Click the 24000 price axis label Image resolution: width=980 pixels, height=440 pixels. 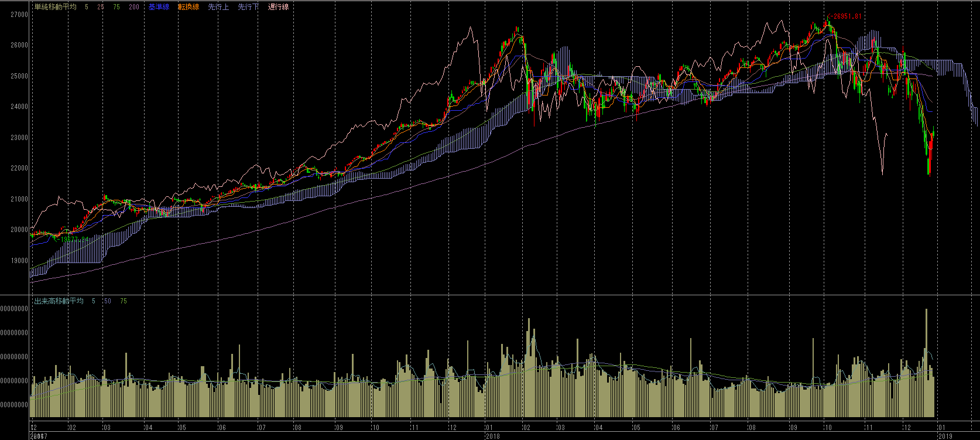click(19, 107)
